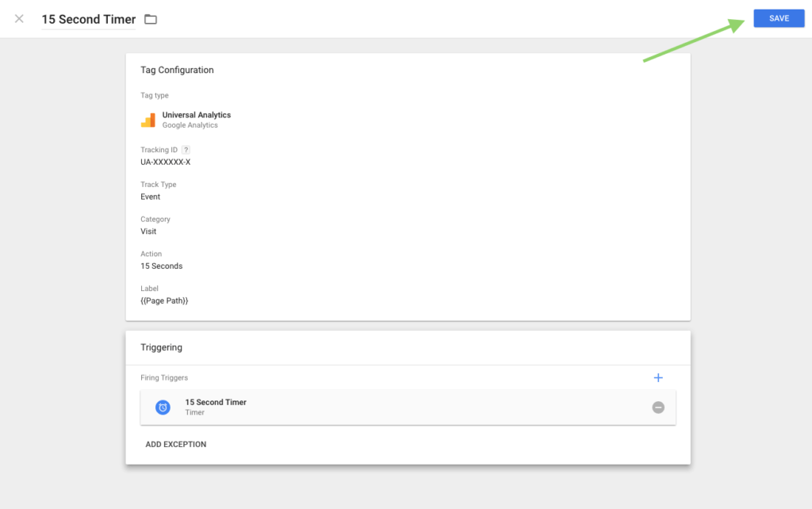The width and height of the screenshot is (812, 509).
Task: Switch to the Tag Configuration panel
Action: [x=177, y=70]
